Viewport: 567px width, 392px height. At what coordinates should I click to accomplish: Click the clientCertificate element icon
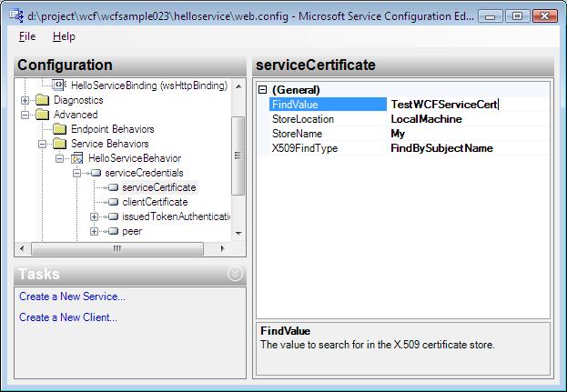[x=113, y=202]
